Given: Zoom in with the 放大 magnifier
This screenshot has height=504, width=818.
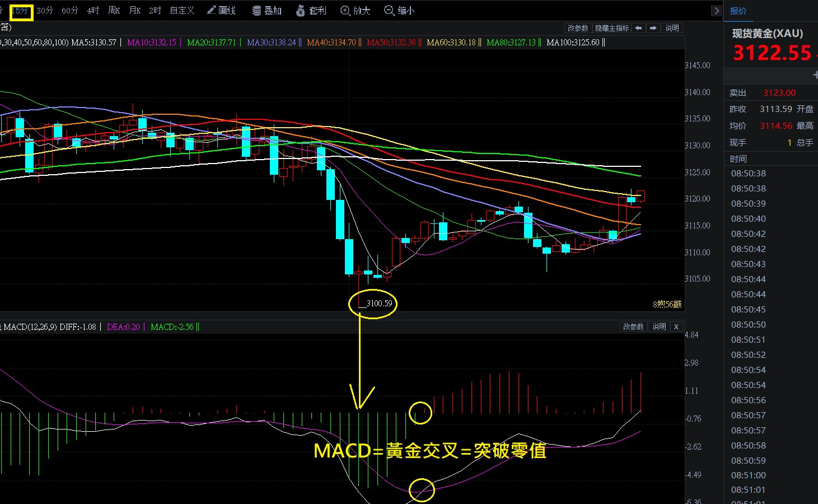Looking at the screenshot, I should click(x=356, y=11).
